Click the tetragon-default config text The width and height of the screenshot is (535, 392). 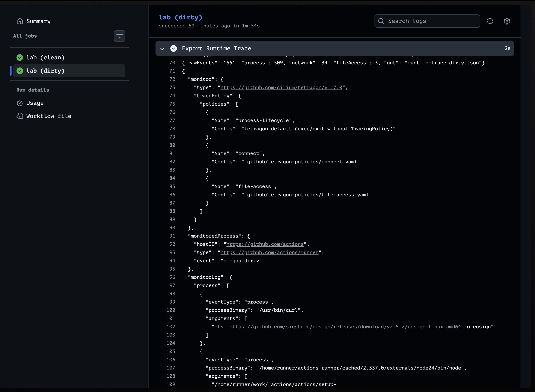[x=318, y=129]
